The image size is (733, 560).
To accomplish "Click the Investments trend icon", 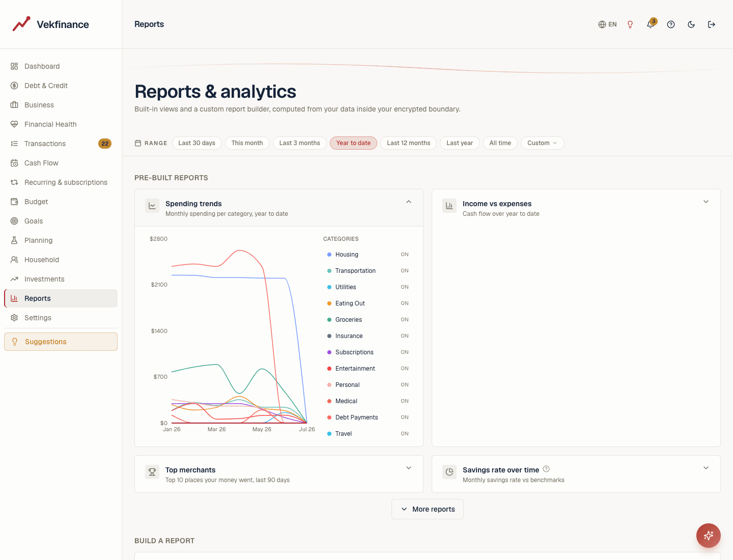I will [14, 279].
